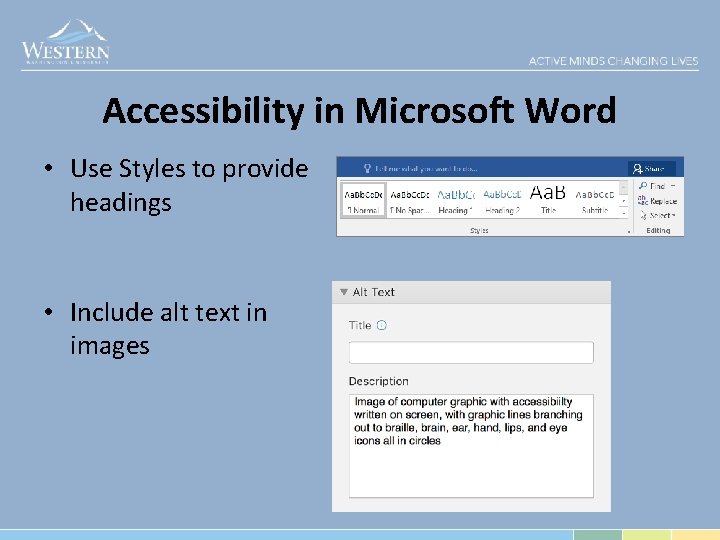Click the Share button in Word ribbon
Screen dimensions: 720x540
[651, 169]
